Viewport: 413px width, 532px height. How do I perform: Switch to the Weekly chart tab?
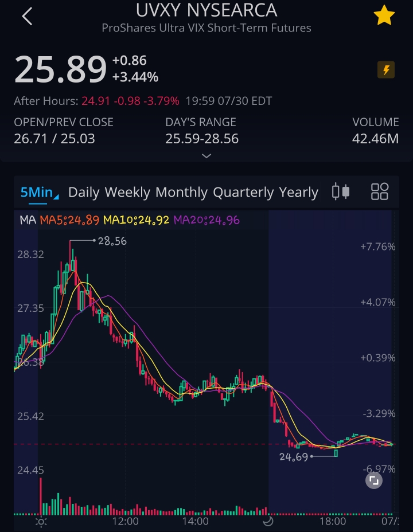pyautogui.click(x=127, y=193)
